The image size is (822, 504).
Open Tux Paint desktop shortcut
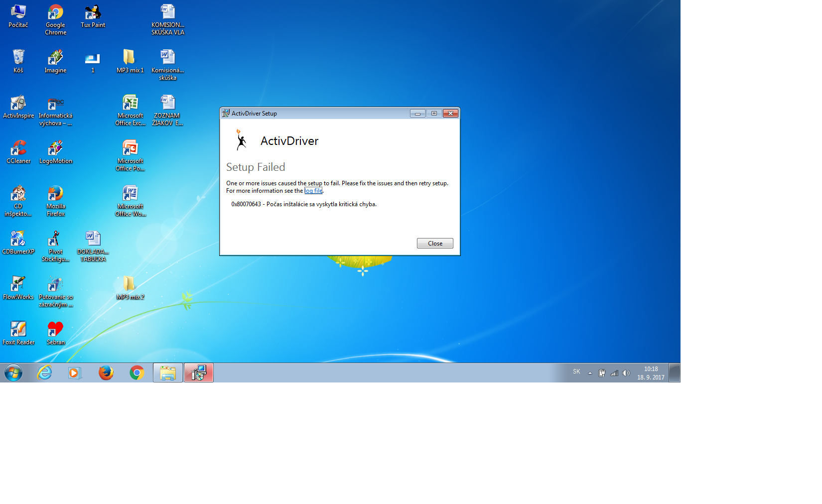click(x=93, y=16)
